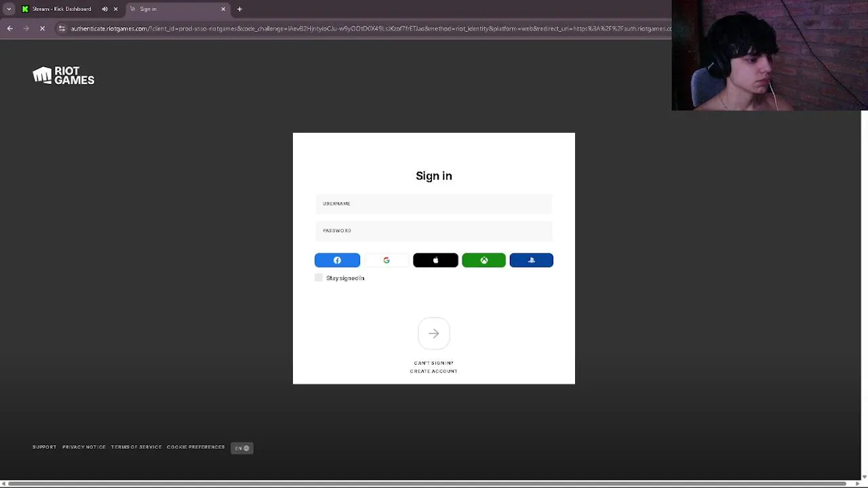Click the vertical page scrollbar
Image resolution: width=868 pixels, height=488 pixels.
coord(864,291)
